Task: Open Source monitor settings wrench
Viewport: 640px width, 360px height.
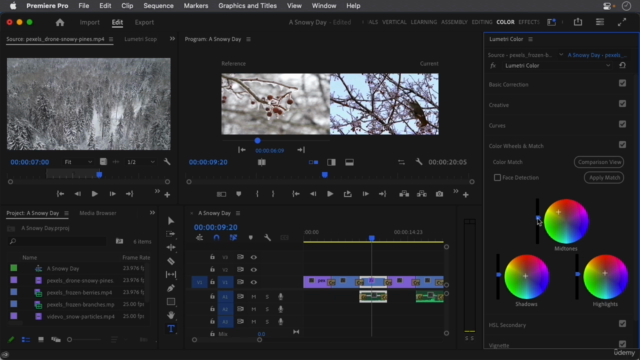Action: coord(167,162)
